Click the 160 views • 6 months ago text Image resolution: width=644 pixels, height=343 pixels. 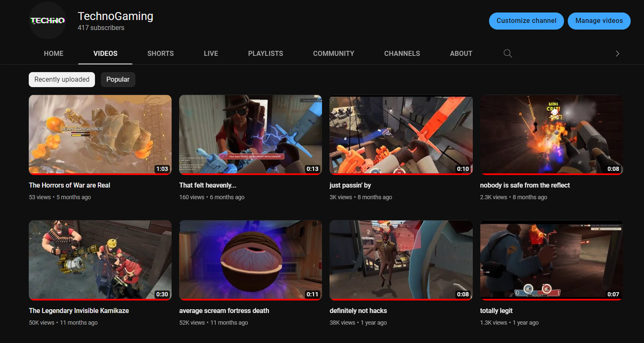pyautogui.click(x=212, y=198)
